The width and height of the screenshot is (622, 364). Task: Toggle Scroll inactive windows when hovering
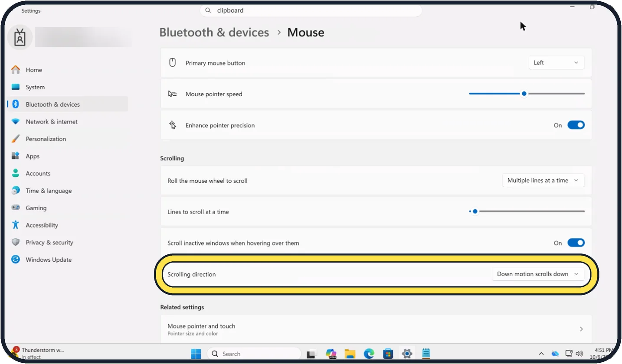click(576, 243)
